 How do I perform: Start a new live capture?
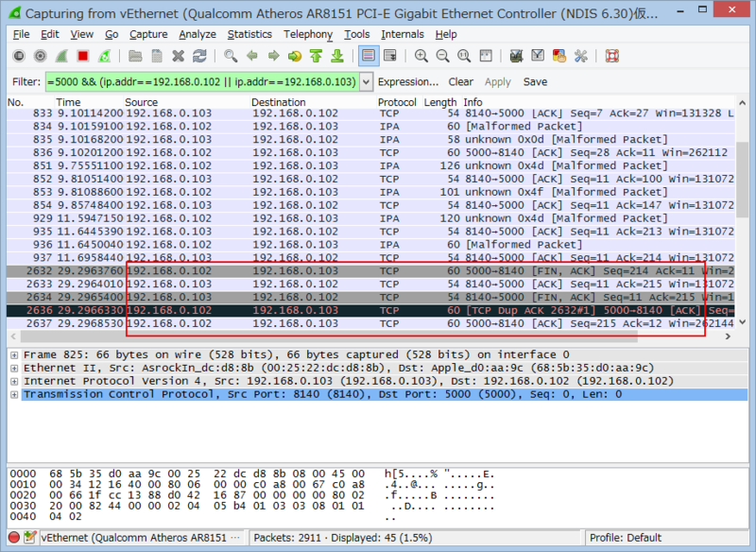61,56
